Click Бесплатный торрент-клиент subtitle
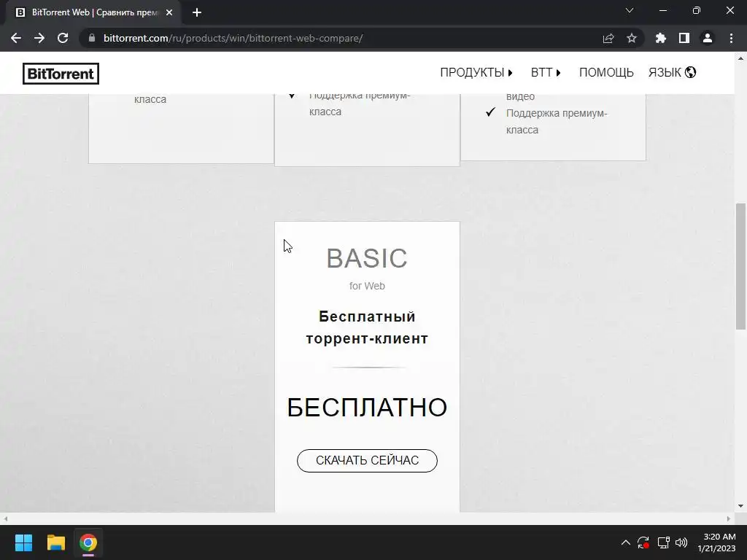The height and width of the screenshot is (560, 747). coord(367,327)
